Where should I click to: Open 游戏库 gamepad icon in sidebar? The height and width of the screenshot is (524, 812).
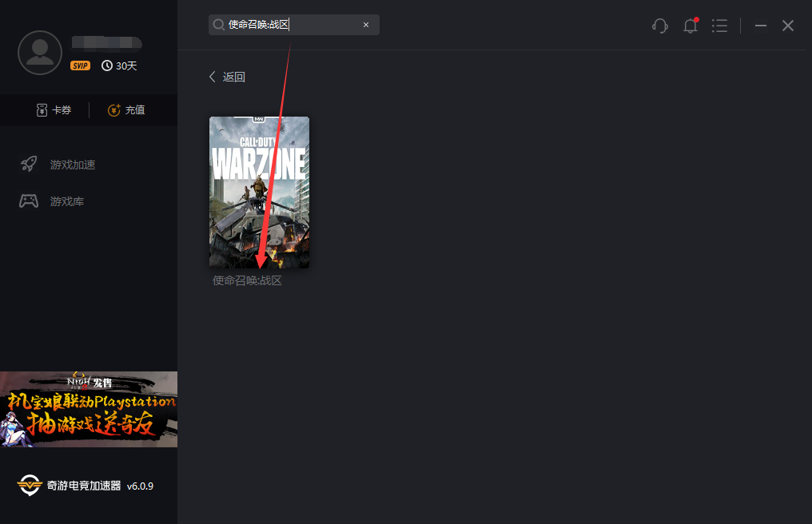pos(29,200)
